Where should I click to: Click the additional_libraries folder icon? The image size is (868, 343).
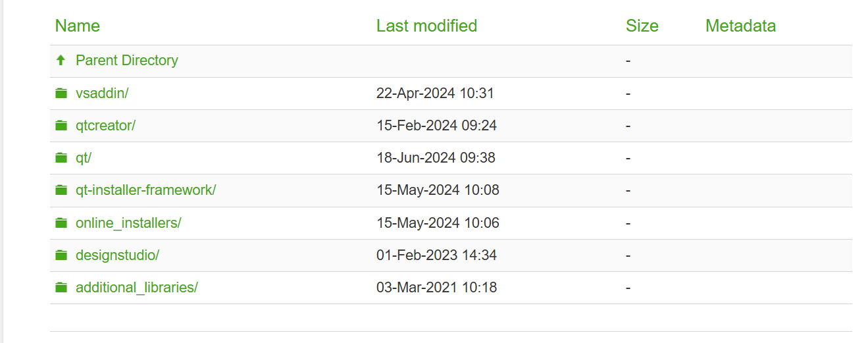pos(61,288)
